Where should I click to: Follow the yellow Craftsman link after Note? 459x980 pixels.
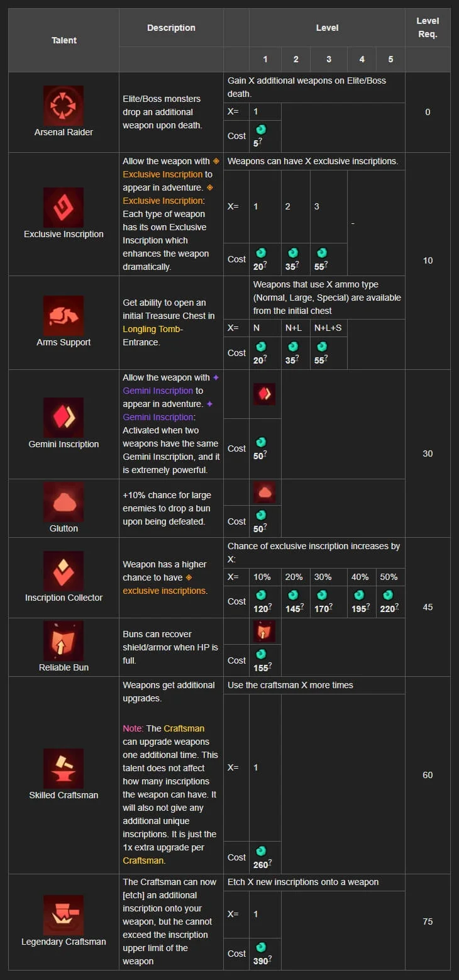coord(184,728)
